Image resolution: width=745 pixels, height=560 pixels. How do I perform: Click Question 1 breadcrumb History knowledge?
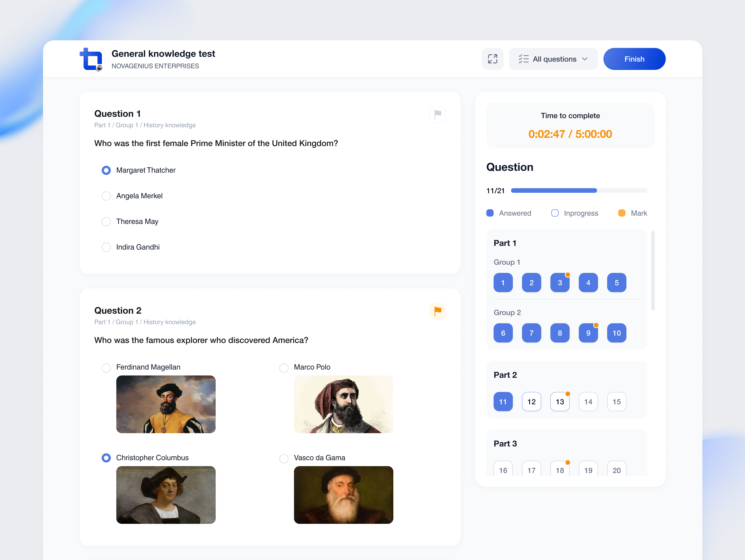click(x=169, y=125)
